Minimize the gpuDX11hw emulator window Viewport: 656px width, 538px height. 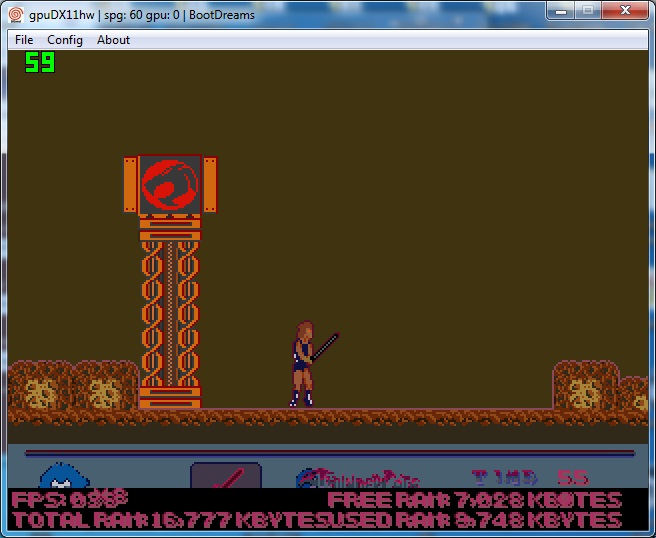[561, 10]
